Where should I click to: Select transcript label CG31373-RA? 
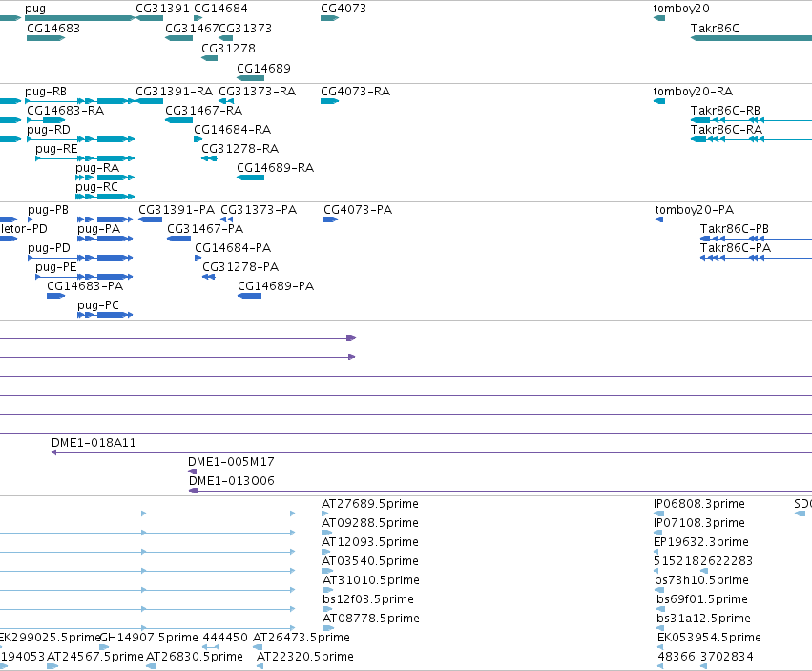(257, 92)
